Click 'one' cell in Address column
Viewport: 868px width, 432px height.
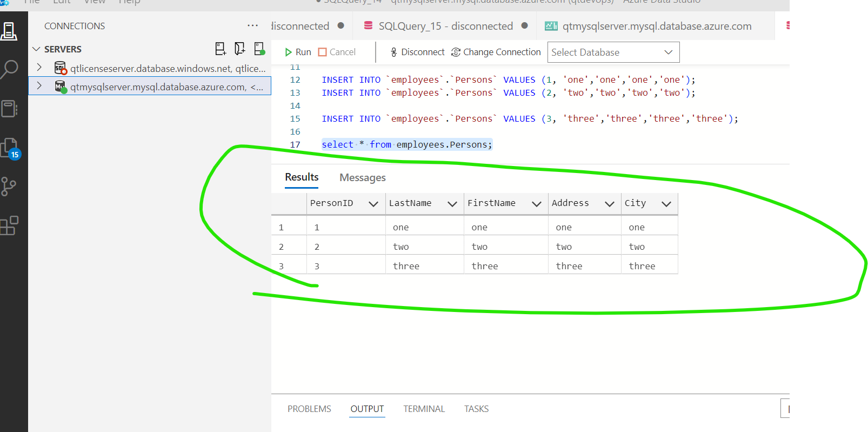584,227
